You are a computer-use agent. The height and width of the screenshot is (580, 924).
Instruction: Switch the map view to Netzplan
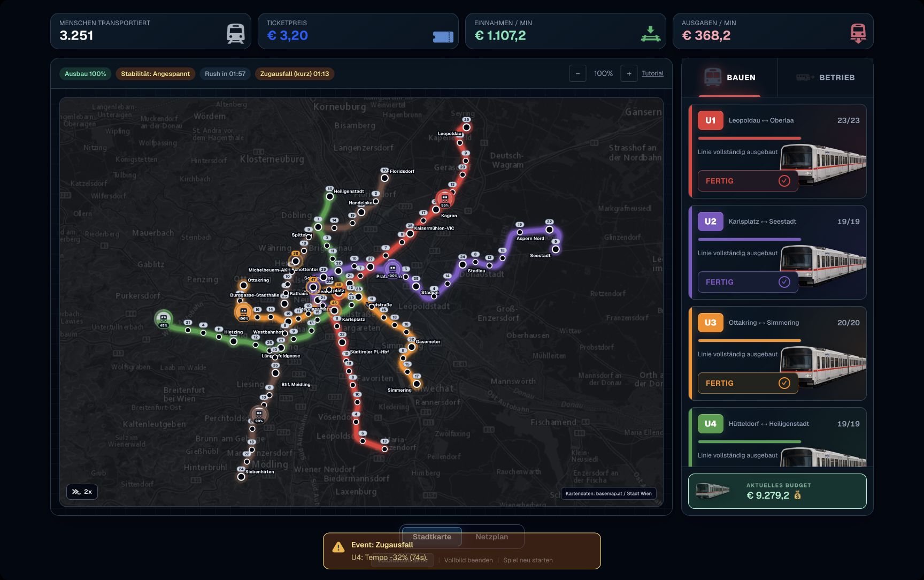click(x=492, y=537)
